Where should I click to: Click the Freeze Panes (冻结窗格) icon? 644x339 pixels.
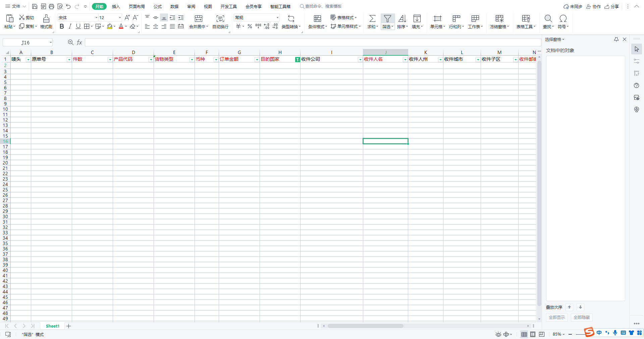[499, 18]
